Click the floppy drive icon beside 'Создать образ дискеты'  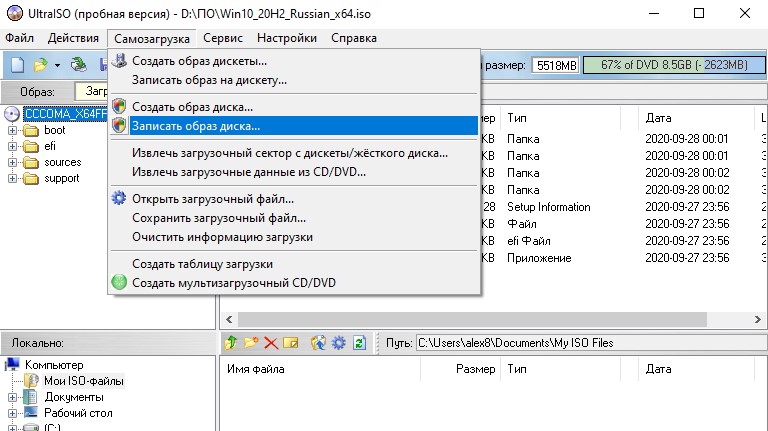point(119,61)
